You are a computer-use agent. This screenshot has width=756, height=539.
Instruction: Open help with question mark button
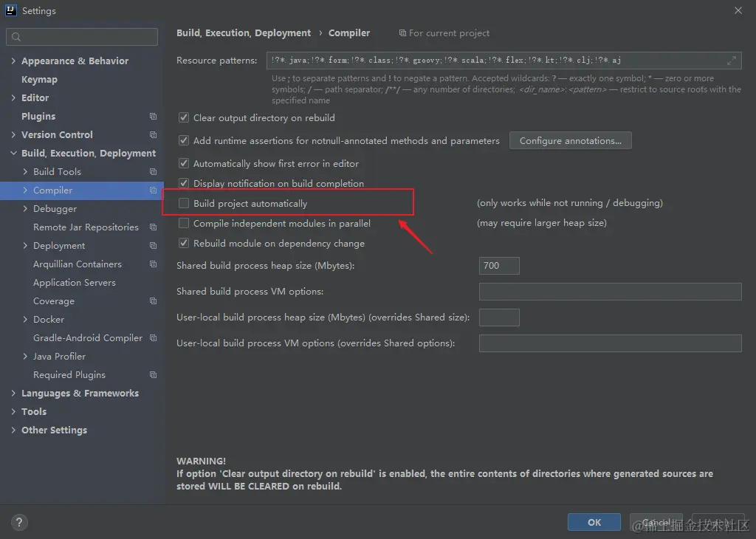[18, 522]
